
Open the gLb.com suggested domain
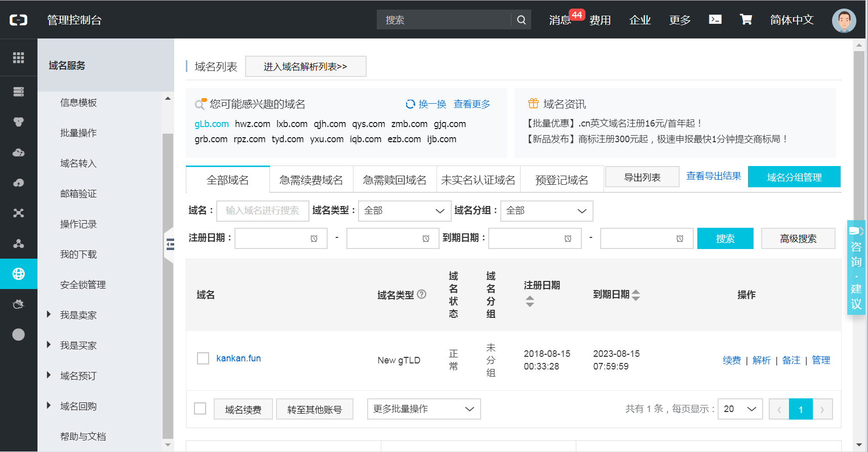(x=212, y=124)
